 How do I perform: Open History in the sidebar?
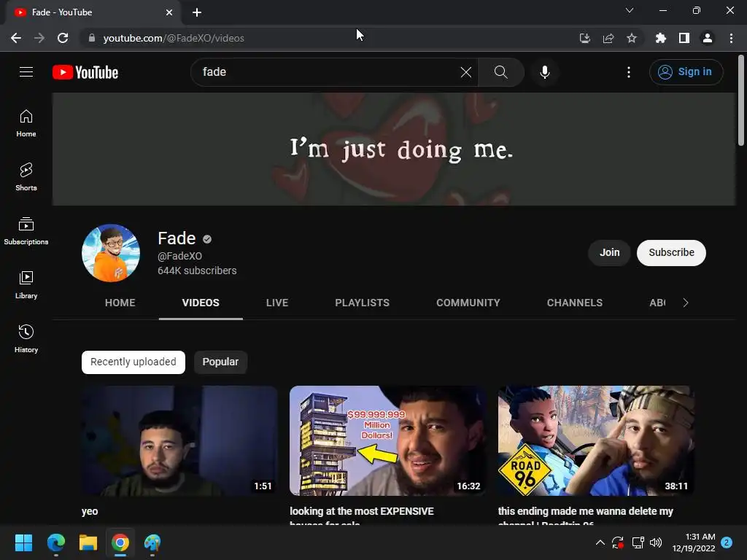pos(26,338)
